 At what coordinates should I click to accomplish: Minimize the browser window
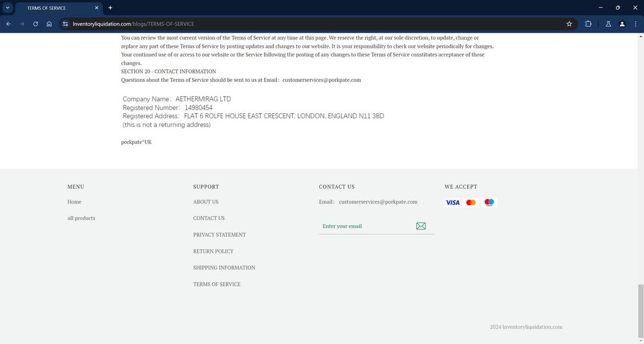[601, 7]
